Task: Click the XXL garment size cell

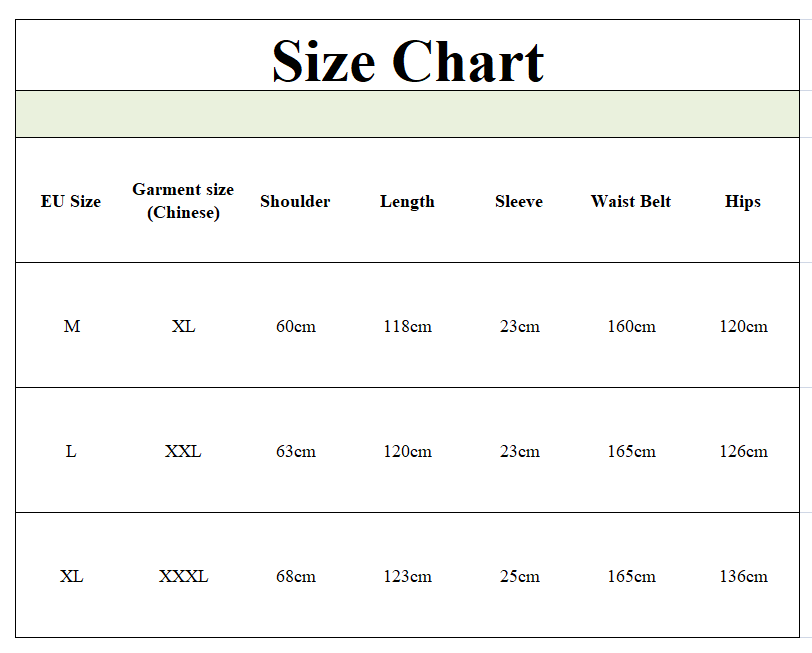Action: [183, 451]
